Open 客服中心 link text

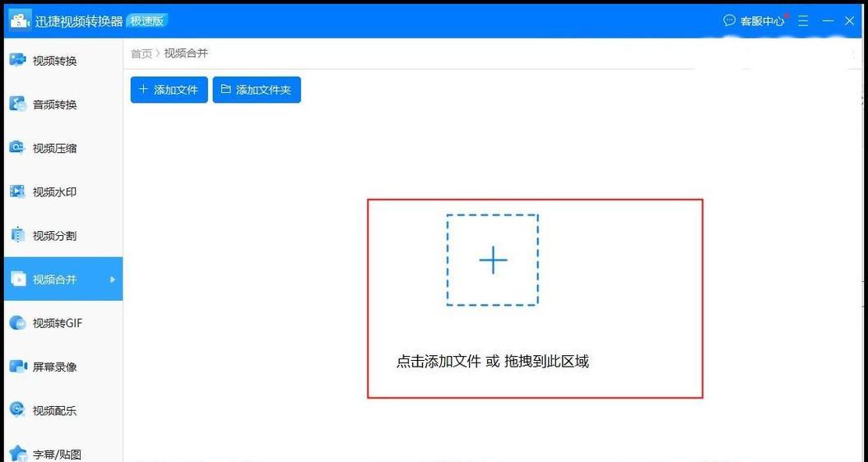tap(762, 21)
